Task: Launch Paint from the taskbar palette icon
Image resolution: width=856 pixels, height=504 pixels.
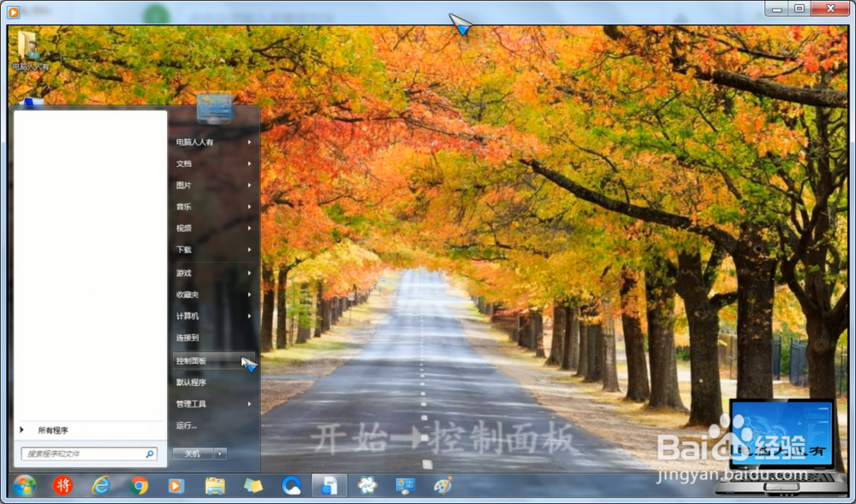Action: coord(443,485)
